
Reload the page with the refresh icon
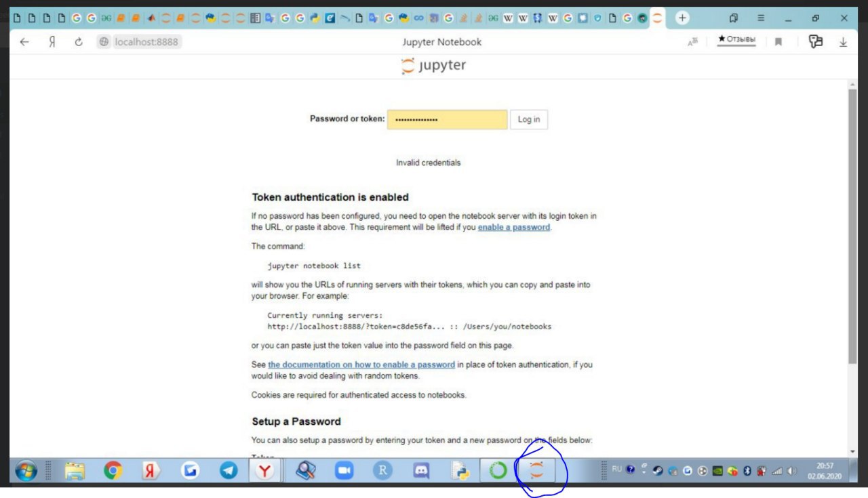[x=79, y=42]
